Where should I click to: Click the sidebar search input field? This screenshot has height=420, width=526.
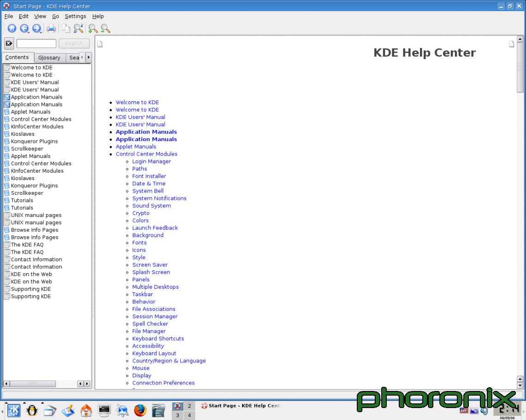click(36, 43)
